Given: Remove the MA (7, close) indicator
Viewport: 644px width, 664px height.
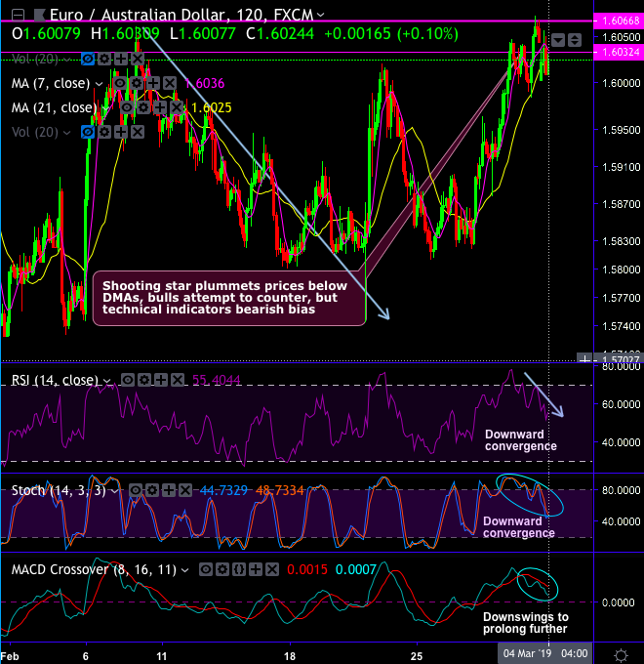Looking at the screenshot, I should pos(169,83).
